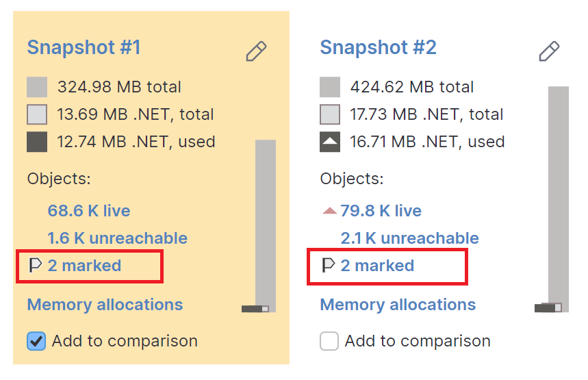Click the pencil icon for Snapshot #1
Viewport: 588px width, 380px height.
point(256,51)
